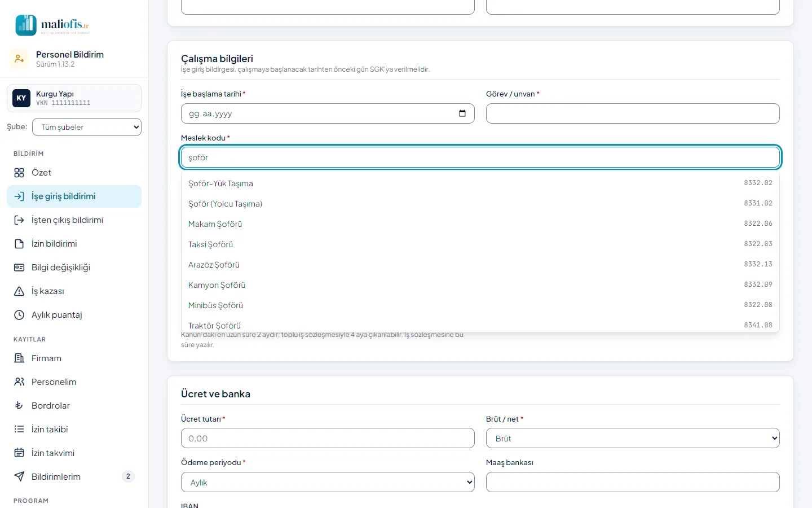812x508 pixels.
Task: Click the Bildirimlerim paper plane icon
Action: point(19,477)
